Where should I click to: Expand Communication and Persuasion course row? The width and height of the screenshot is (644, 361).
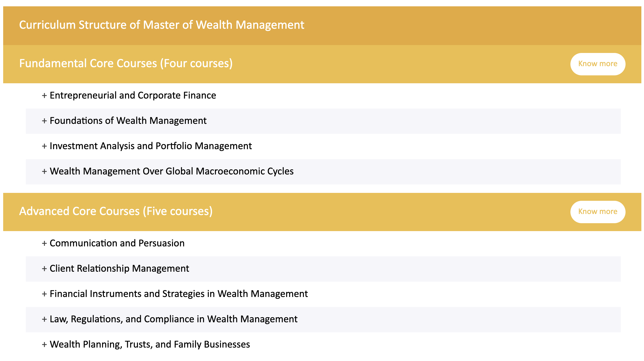coord(323,243)
